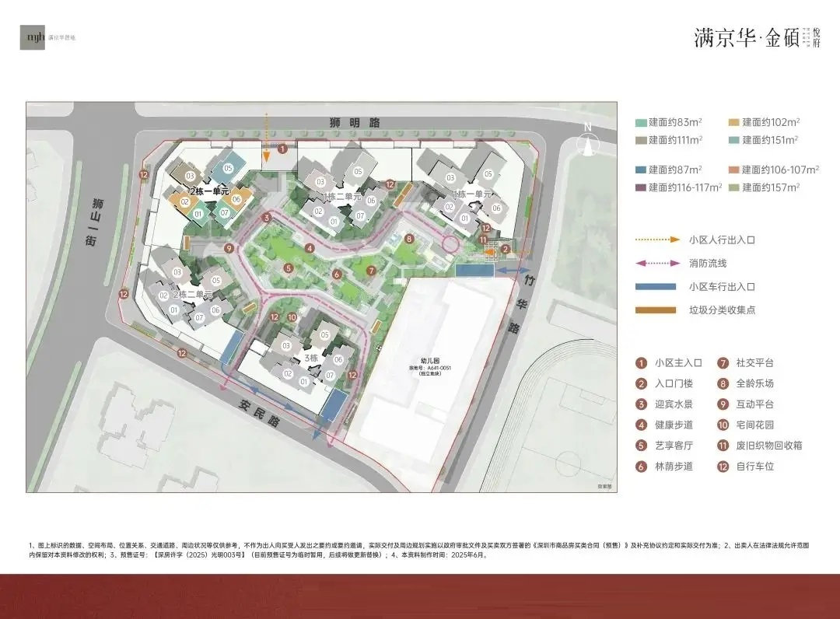The height and width of the screenshot is (619, 840).
Task: Click the mjh logo in the top-left corner
Action: [33, 37]
